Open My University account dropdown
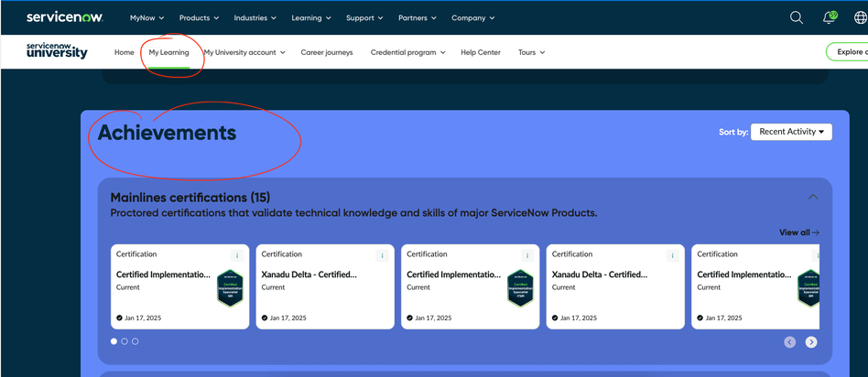This screenshot has width=868, height=377. [244, 52]
